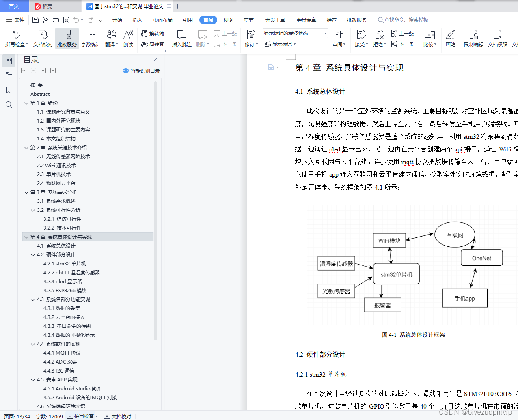
Task: Switch to the 视图 ribbon tab
Action: coord(228,19)
